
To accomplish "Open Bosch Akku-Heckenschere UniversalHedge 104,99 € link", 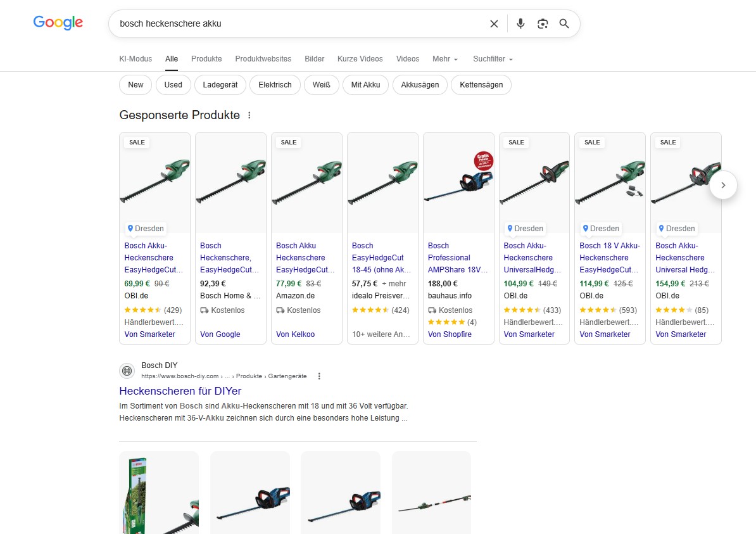I will click(x=532, y=258).
